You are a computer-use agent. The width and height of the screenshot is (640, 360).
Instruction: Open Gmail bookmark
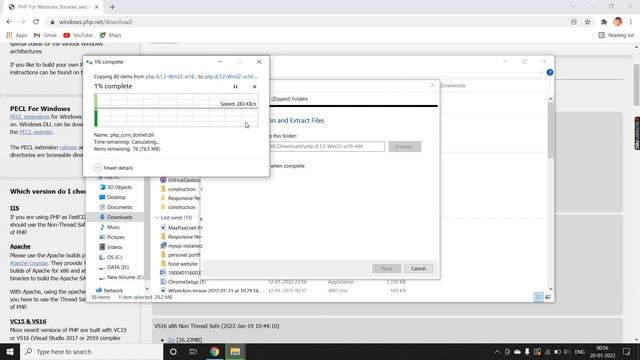pos(45,35)
